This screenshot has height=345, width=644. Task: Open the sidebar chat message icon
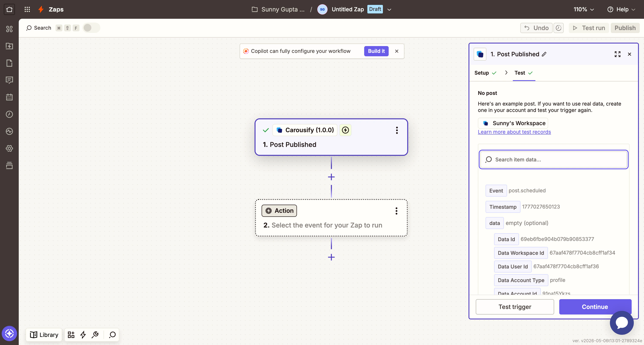9,80
